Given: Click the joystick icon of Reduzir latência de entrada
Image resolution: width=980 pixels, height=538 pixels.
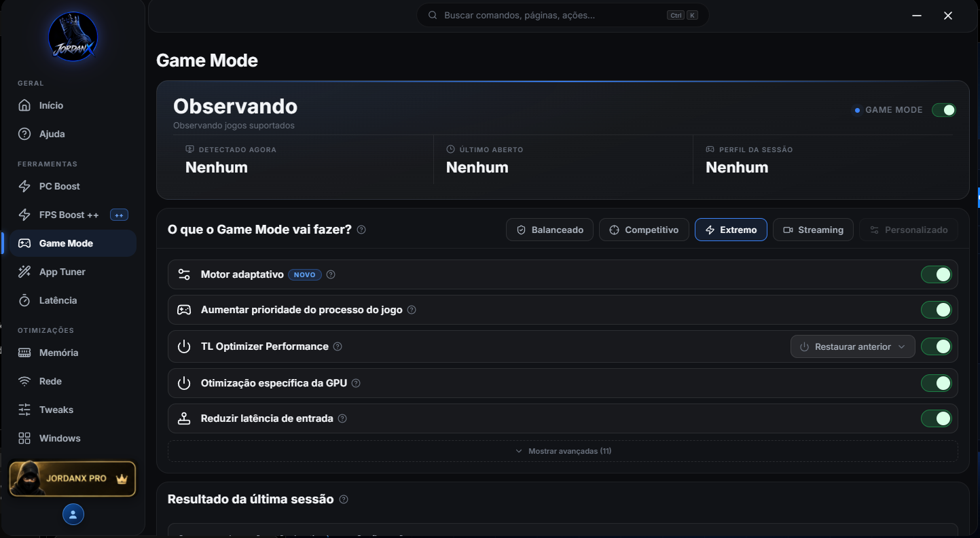Looking at the screenshot, I should [x=184, y=418].
